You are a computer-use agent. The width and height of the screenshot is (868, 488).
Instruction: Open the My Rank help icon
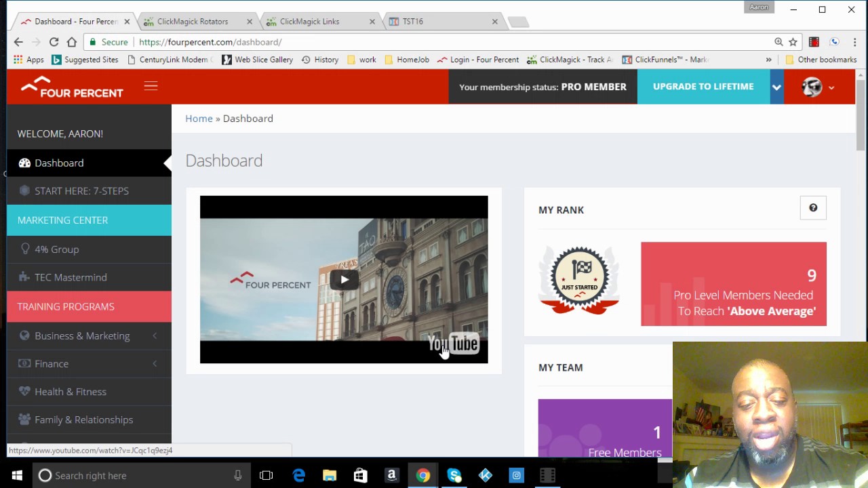[x=813, y=208]
